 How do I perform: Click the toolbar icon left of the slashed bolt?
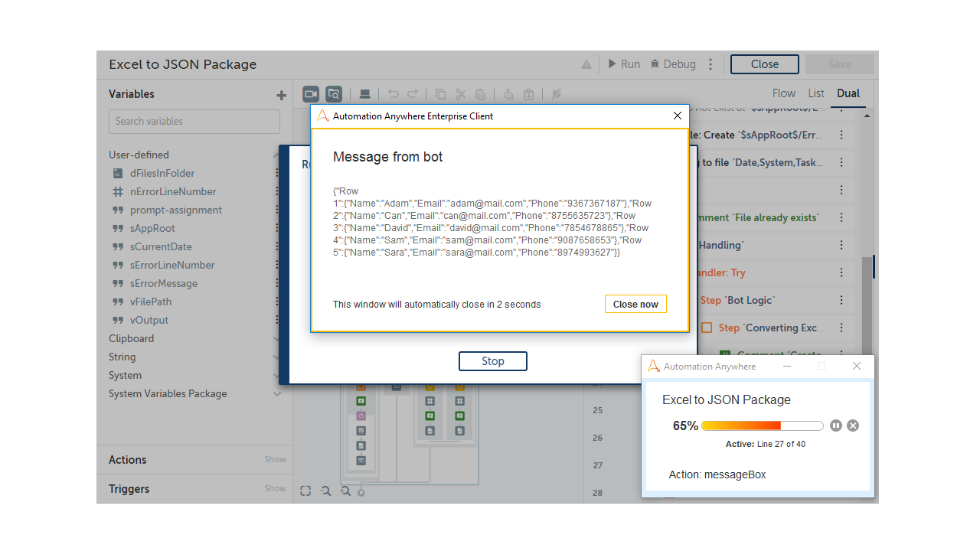pos(528,94)
